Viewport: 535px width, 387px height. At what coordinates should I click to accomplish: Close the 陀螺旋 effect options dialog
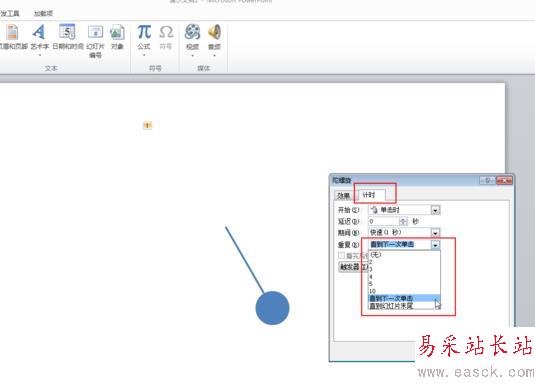pyautogui.click(x=504, y=180)
